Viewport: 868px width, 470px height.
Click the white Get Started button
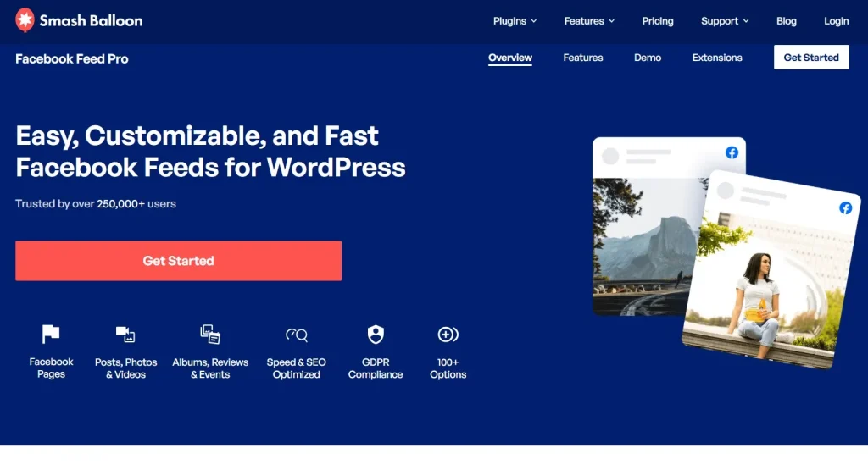pyautogui.click(x=811, y=57)
